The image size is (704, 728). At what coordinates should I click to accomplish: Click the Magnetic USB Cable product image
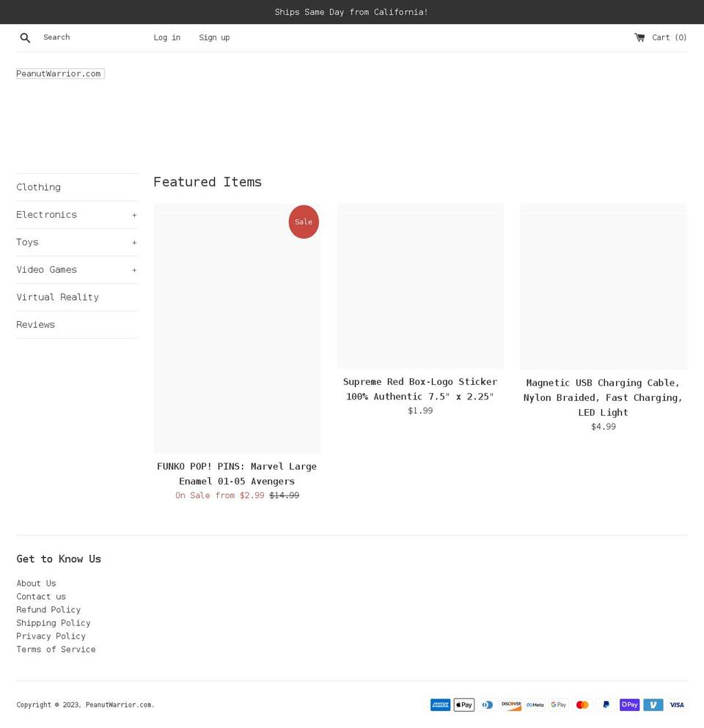click(x=604, y=287)
